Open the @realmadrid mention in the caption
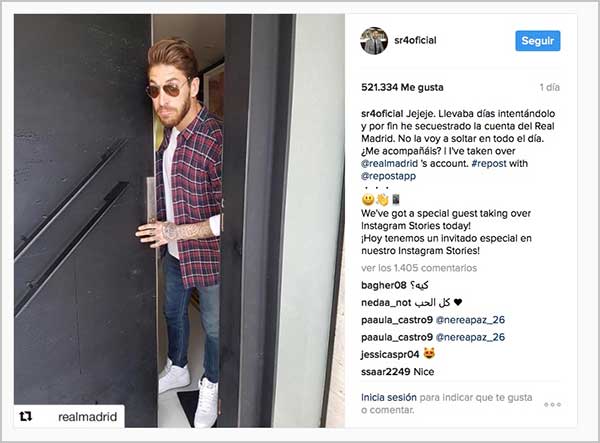Viewport: 600px width, 443px height. pyautogui.click(x=389, y=163)
